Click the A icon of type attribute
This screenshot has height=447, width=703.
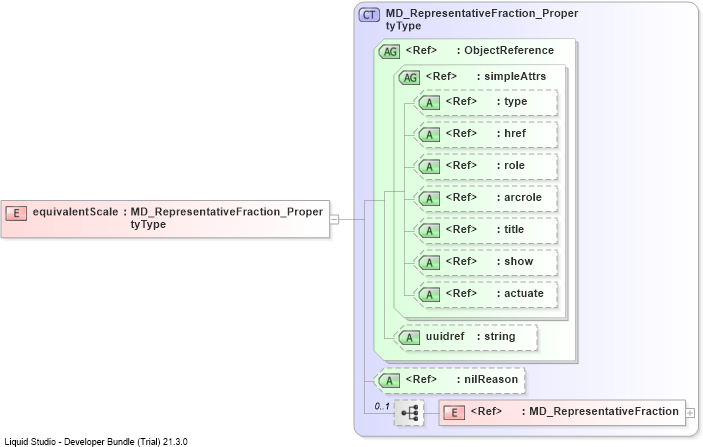429,103
